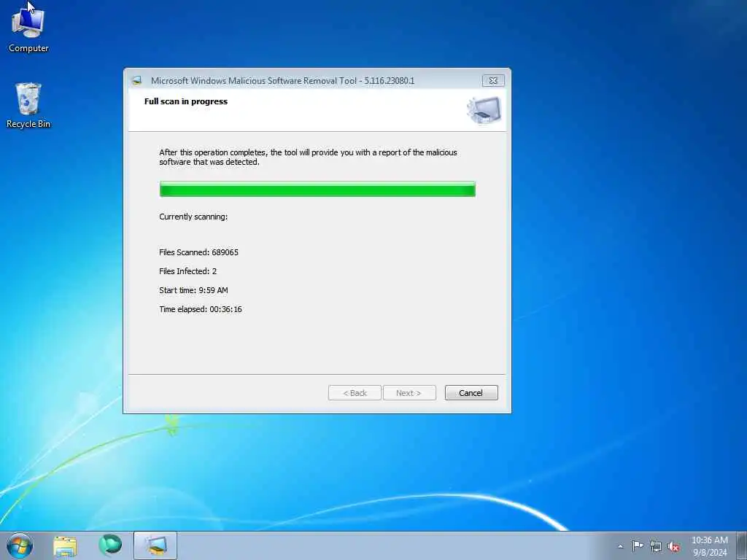Select the Recycle Bin desktop icon
Image resolution: width=747 pixels, height=560 pixels.
tap(28, 106)
